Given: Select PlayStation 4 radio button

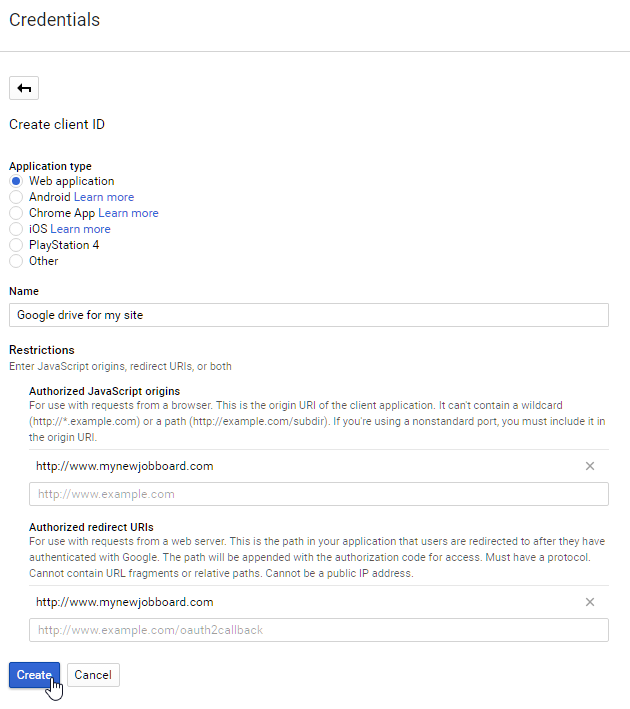Looking at the screenshot, I should 16,245.
